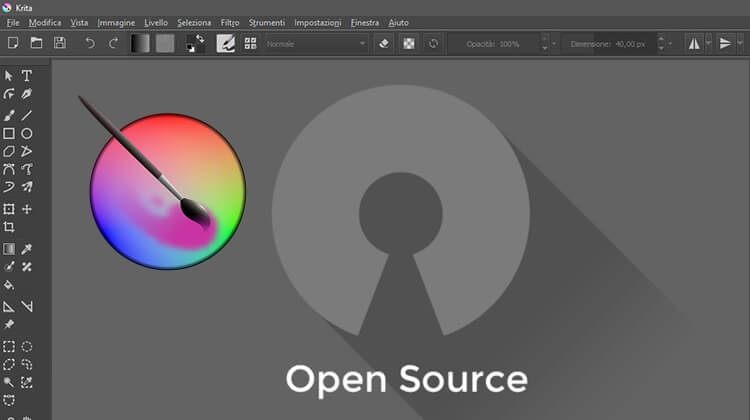
Task: Select the Line tool
Action: click(27, 115)
